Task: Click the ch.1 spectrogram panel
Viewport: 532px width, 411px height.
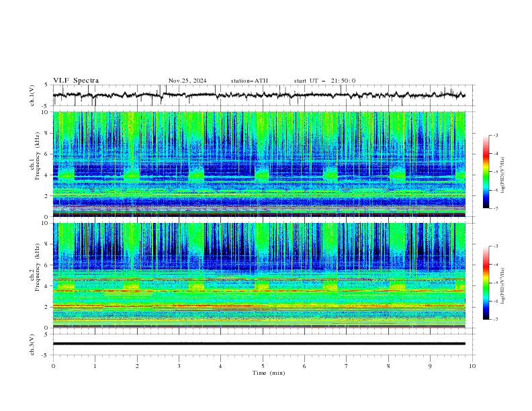Action: (259, 164)
